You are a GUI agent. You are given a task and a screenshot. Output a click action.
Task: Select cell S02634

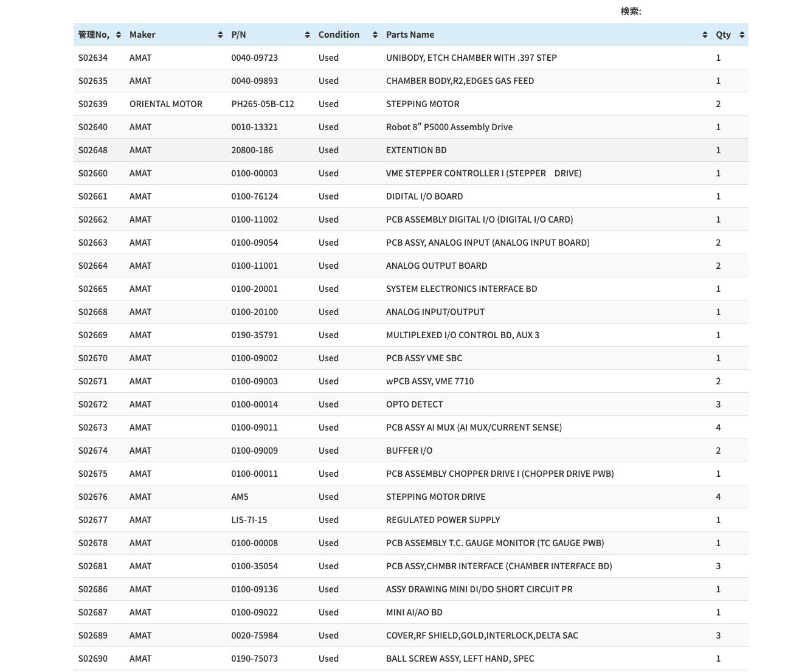click(93, 58)
